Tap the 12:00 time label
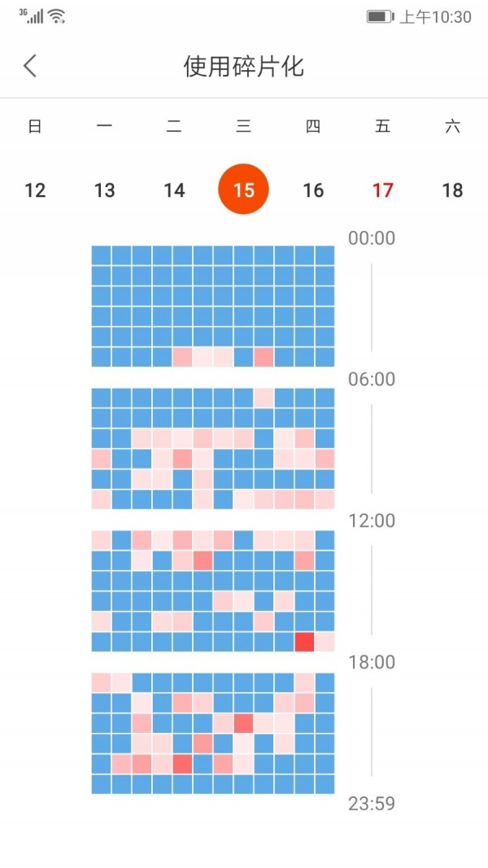Image resolution: width=488 pixels, height=868 pixels. click(x=373, y=520)
